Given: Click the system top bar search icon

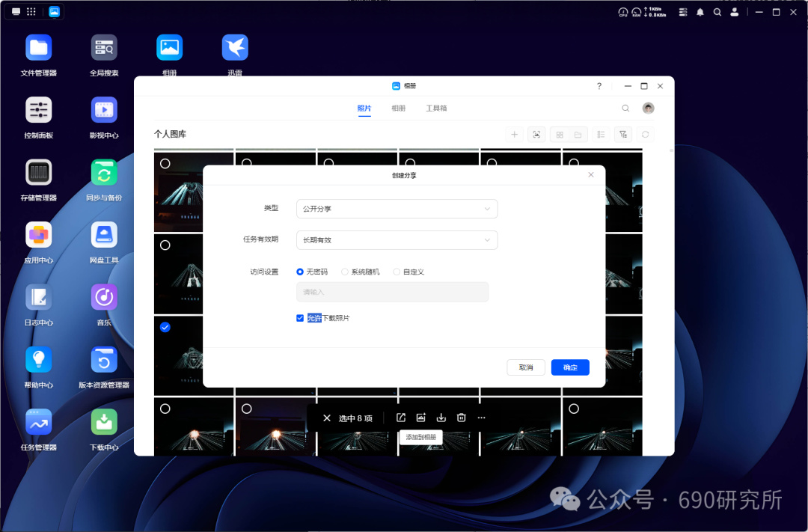Looking at the screenshot, I should pyautogui.click(x=717, y=12).
